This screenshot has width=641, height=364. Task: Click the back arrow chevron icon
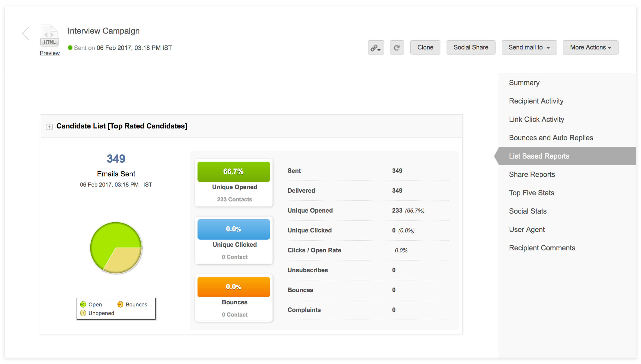coord(26,33)
